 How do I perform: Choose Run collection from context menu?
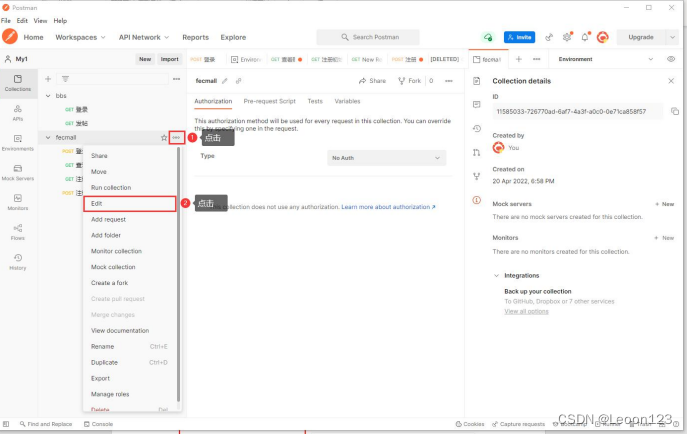pos(111,187)
